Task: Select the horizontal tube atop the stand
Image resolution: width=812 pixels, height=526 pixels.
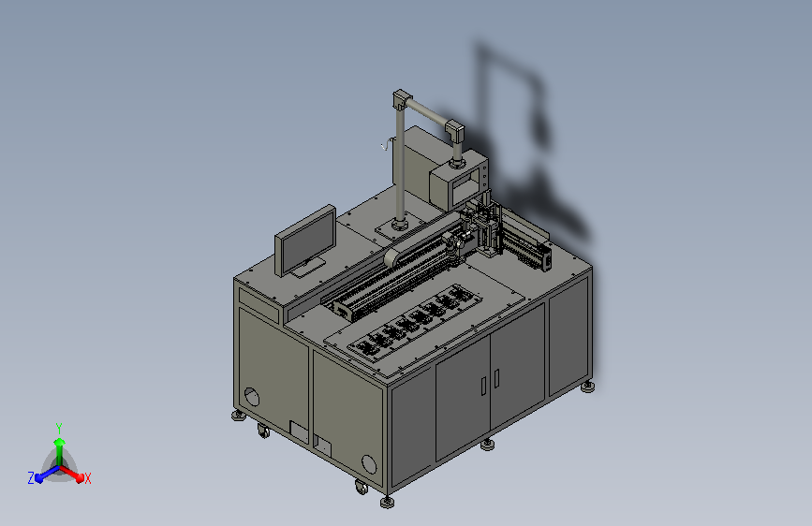Action: coord(428,112)
